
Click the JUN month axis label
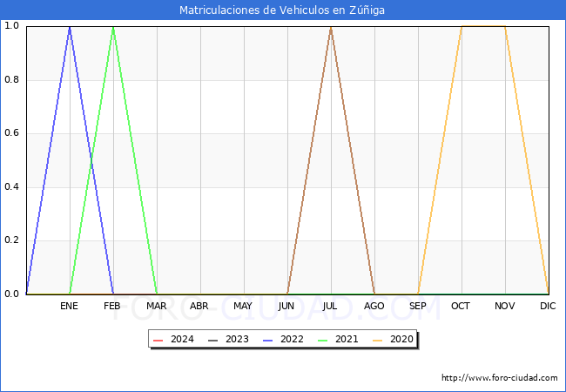click(286, 306)
